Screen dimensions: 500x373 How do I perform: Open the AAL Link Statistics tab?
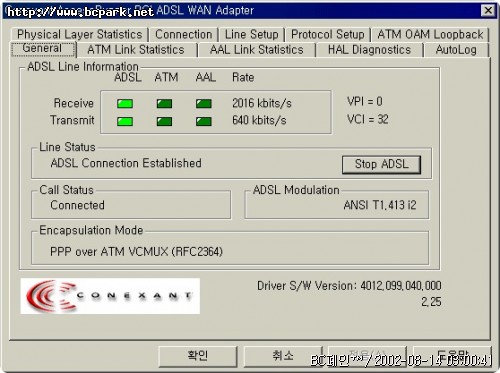(x=257, y=50)
